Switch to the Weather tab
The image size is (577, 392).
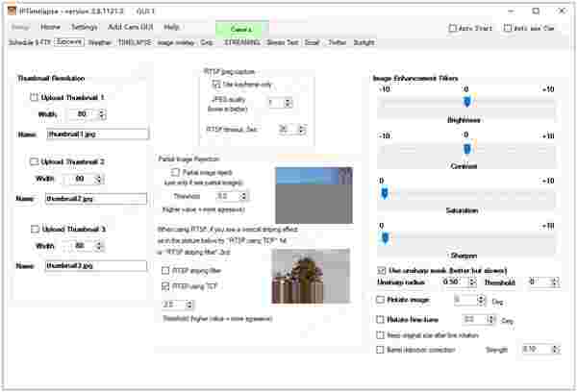pyautogui.click(x=99, y=42)
